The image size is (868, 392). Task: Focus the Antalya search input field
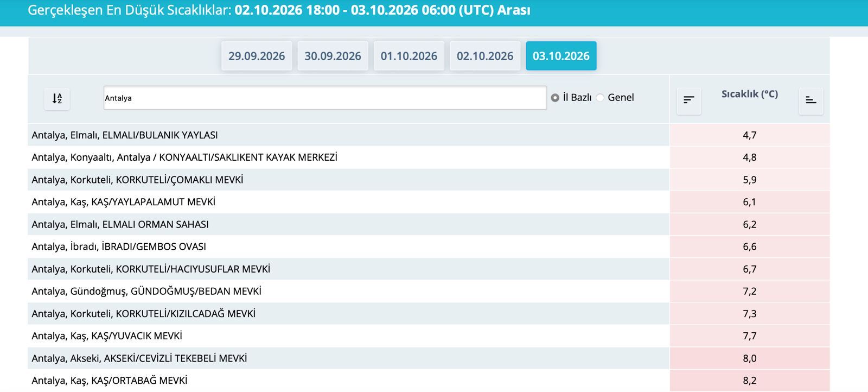(x=325, y=98)
